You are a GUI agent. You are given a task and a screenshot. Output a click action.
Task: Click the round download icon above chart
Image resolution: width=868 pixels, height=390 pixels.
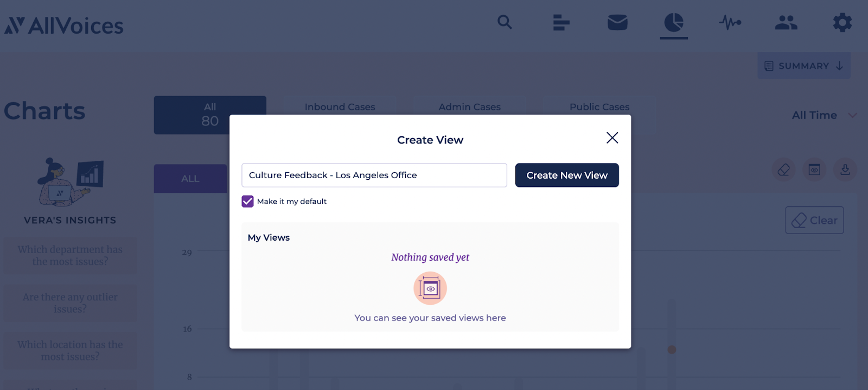[x=845, y=170]
